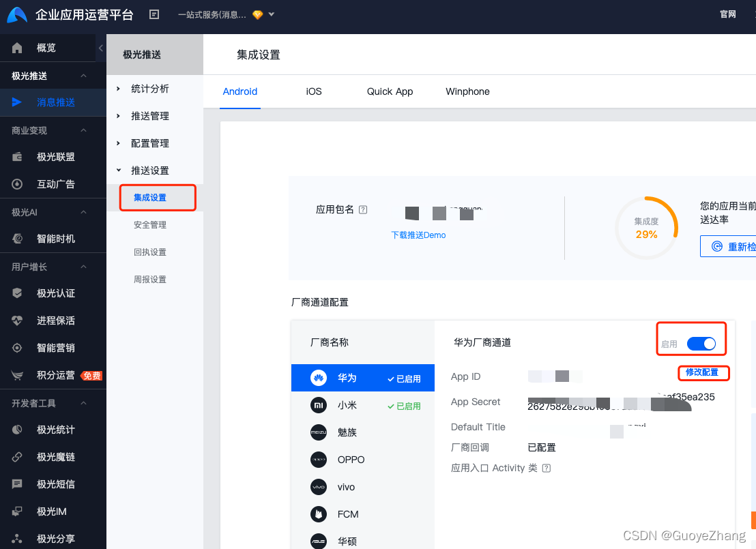The height and width of the screenshot is (549, 756).
Task: Click the collapse menu icon beside platform title
Action: click(x=154, y=14)
